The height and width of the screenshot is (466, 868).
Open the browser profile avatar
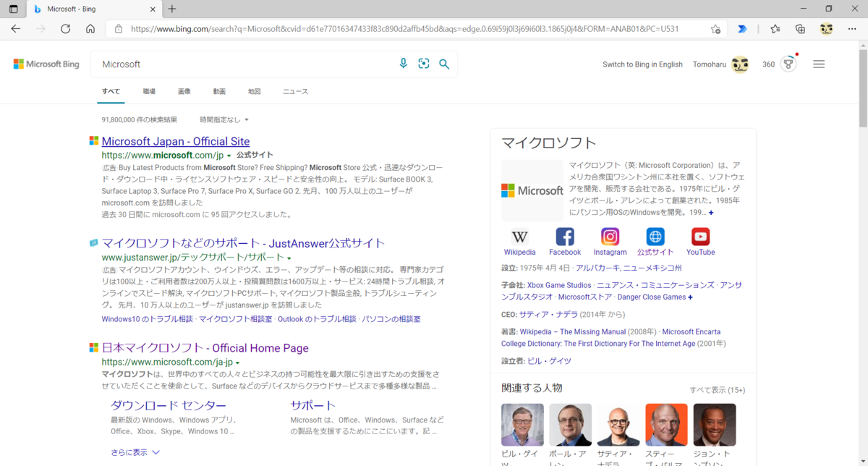pyautogui.click(x=826, y=29)
